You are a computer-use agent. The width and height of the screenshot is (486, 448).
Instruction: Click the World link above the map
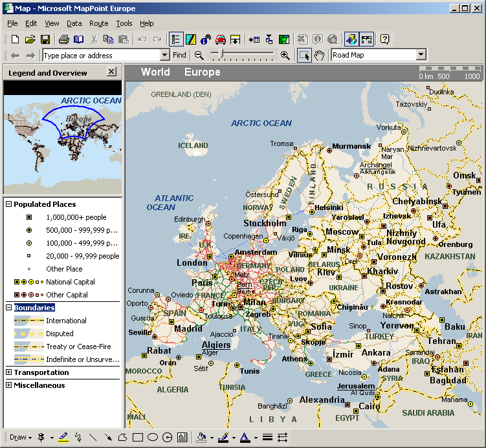tap(155, 72)
